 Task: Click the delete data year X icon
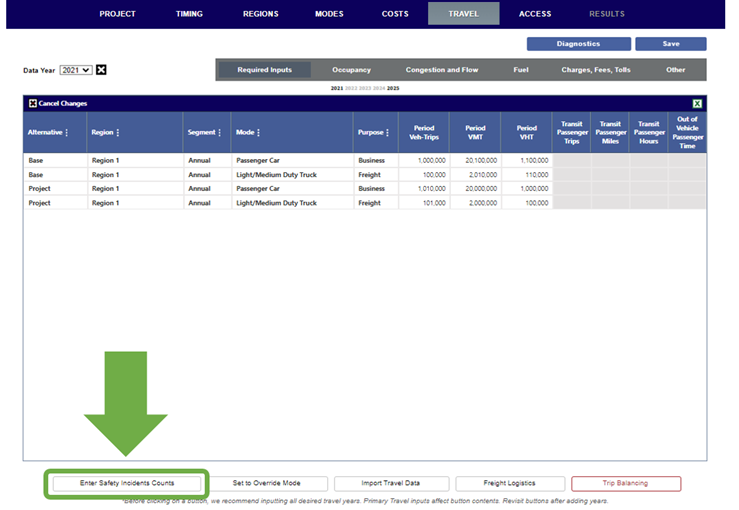[x=101, y=70]
